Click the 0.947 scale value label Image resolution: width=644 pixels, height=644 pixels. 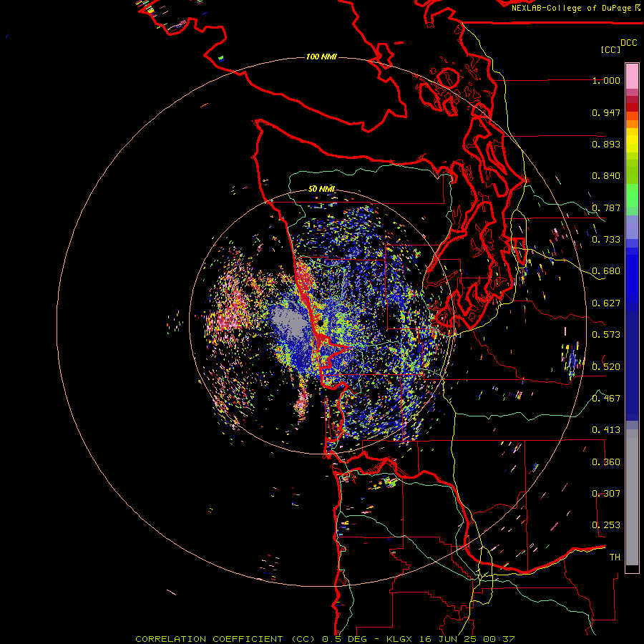click(x=606, y=112)
